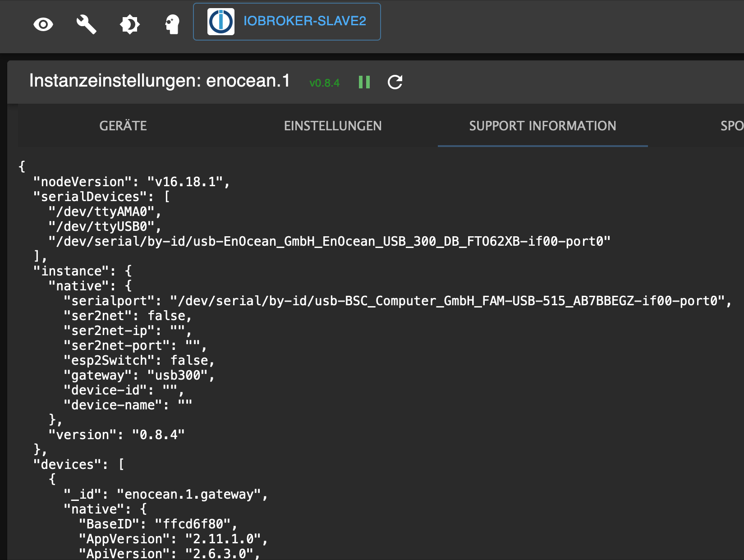The height and width of the screenshot is (560, 744).
Task: Open the wrench settings icon
Action: click(86, 24)
